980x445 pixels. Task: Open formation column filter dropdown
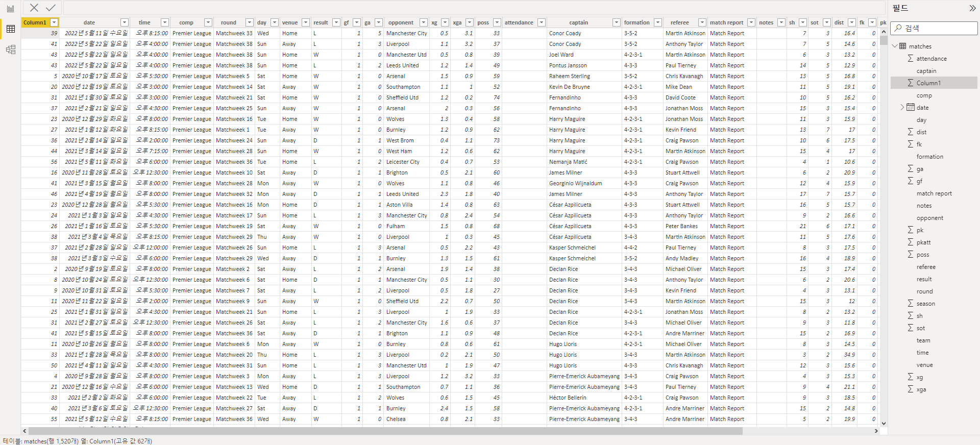658,22
